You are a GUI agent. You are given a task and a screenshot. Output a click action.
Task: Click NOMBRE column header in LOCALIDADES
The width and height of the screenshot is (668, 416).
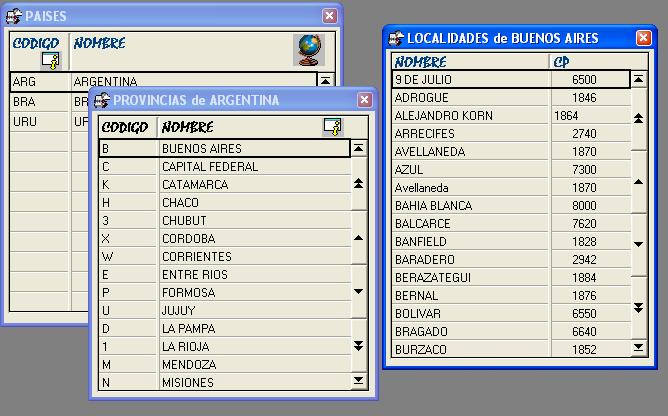420,62
